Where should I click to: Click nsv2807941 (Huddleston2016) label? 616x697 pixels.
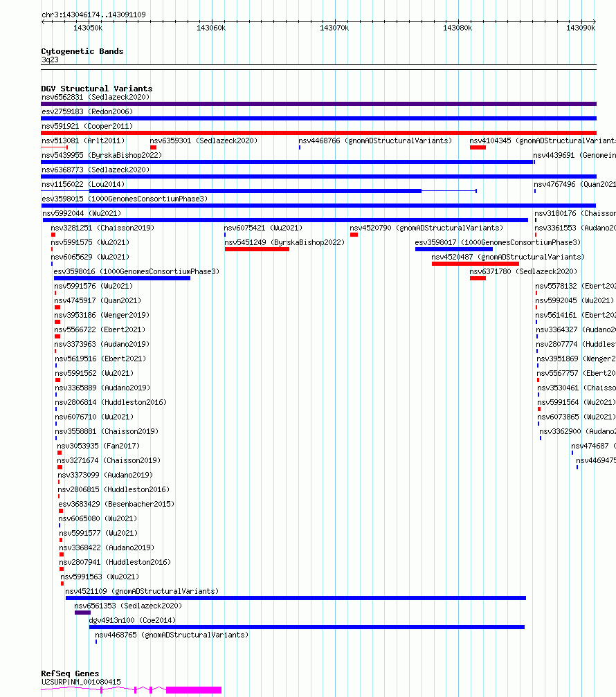coord(115,562)
